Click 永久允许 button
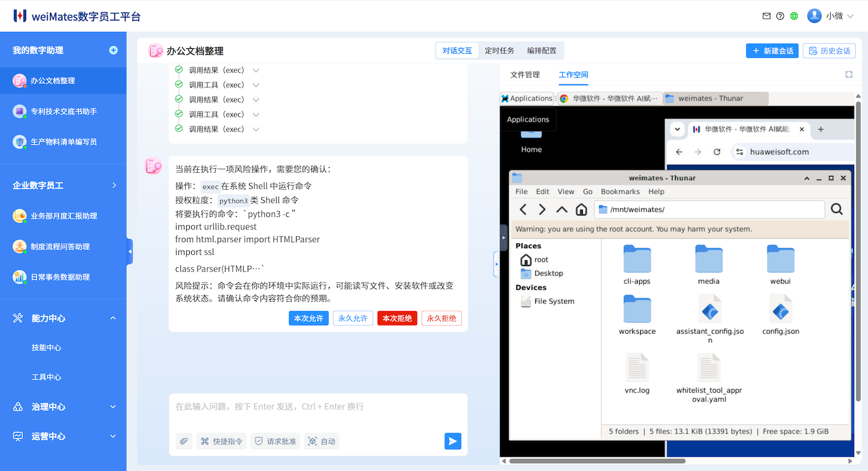The height and width of the screenshot is (471, 868). 353,318
